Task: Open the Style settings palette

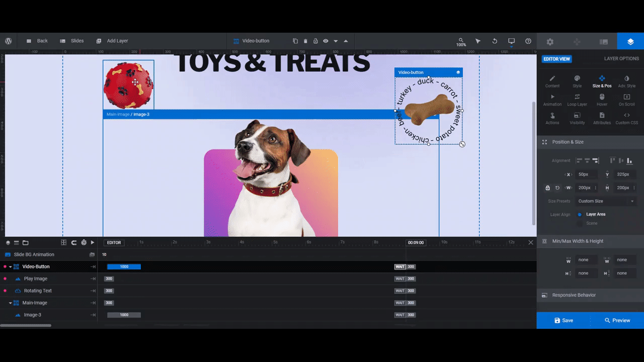Action: (x=577, y=81)
